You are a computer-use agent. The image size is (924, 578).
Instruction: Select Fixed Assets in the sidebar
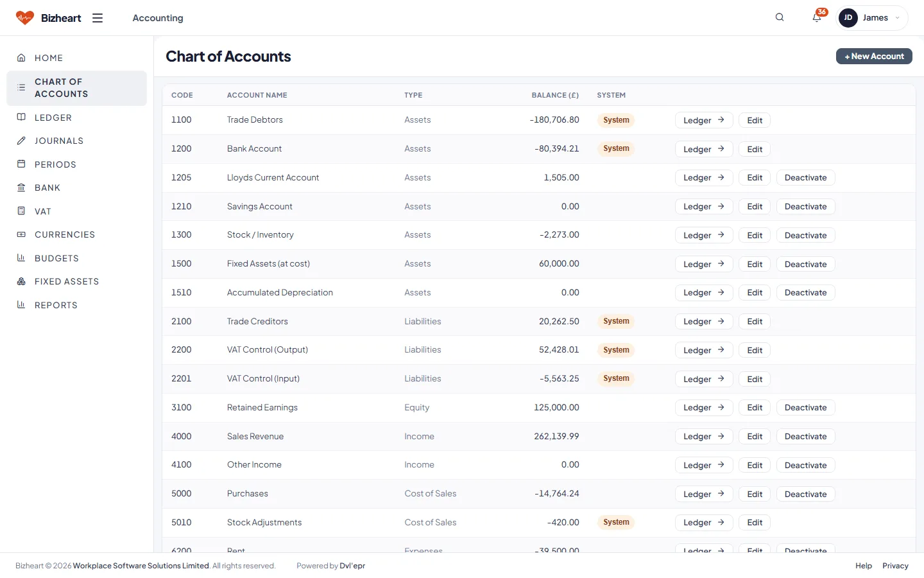(76, 281)
